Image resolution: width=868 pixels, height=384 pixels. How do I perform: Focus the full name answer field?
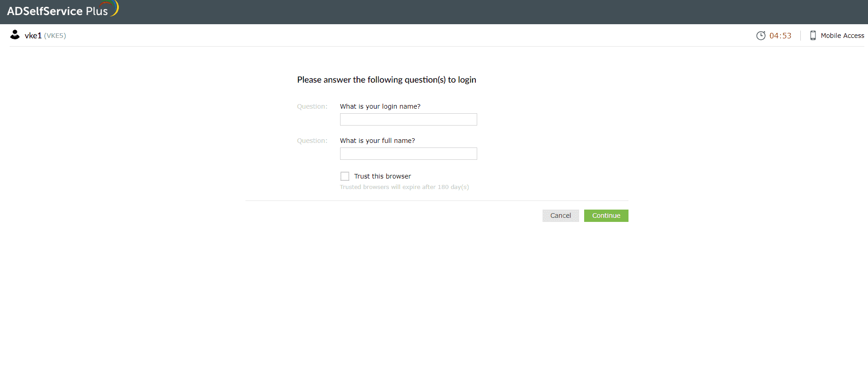pyautogui.click(x=408, y=154)
